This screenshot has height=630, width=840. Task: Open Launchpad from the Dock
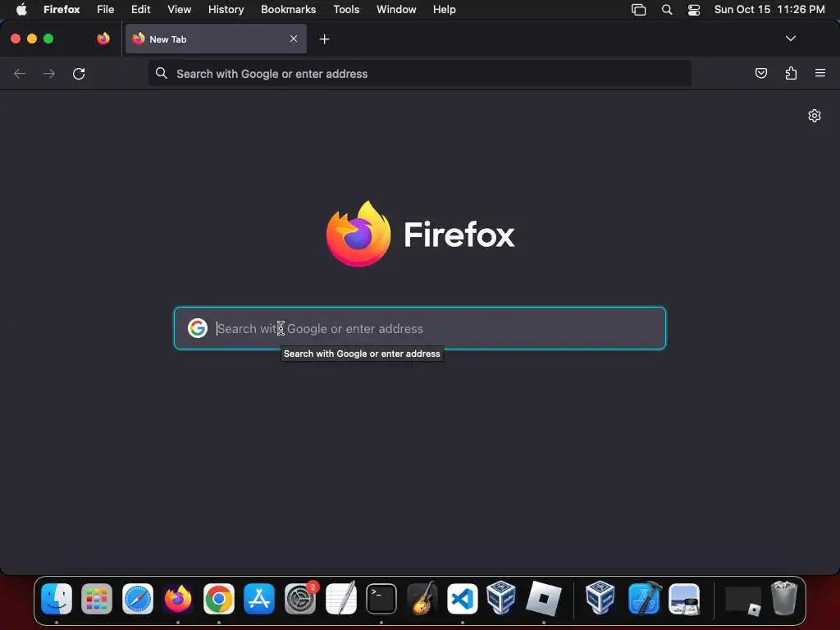[97, 598]
